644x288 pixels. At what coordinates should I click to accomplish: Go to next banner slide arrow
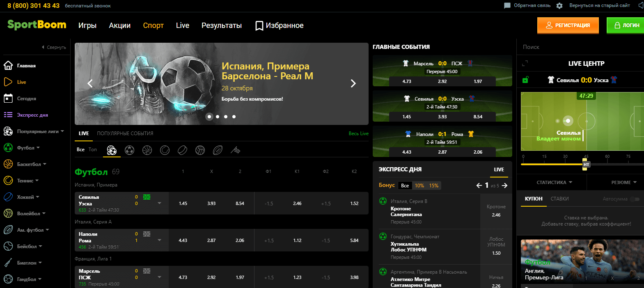pyautogui.click(x=353, y=83)
